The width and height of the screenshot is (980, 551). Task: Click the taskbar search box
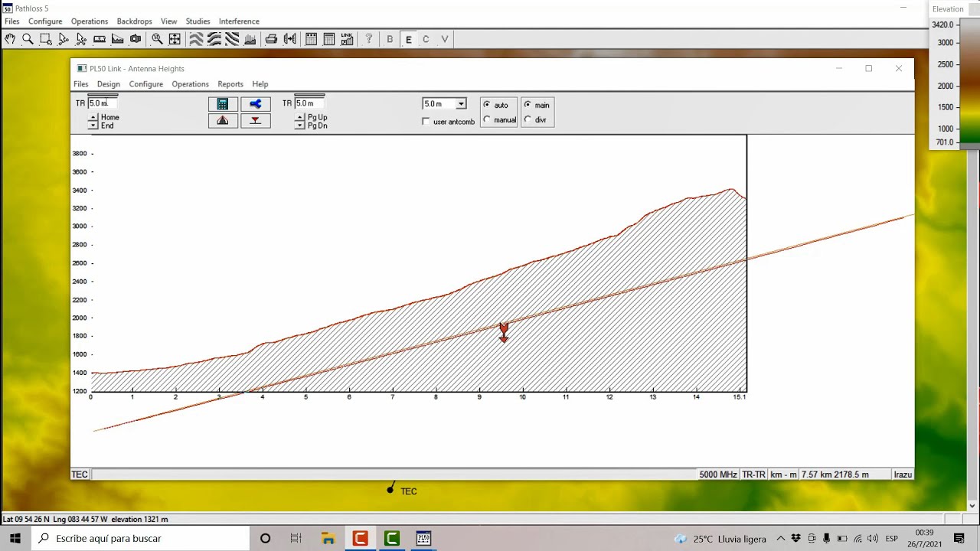(141, 539)
